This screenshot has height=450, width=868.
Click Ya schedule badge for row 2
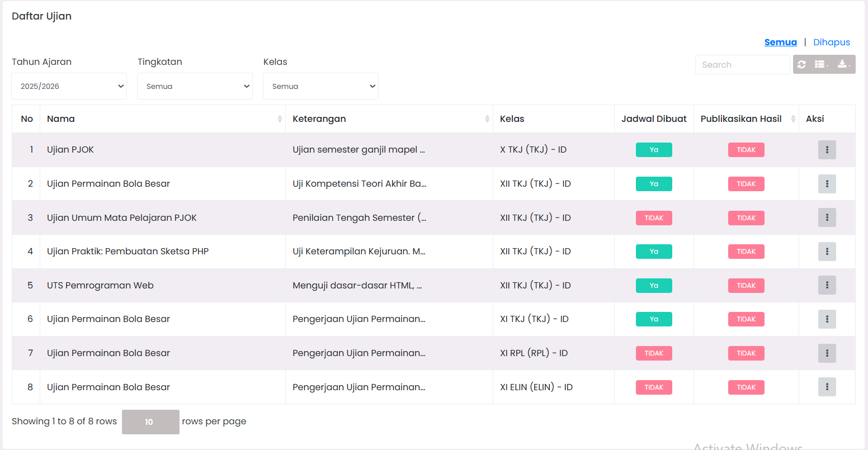654,184
